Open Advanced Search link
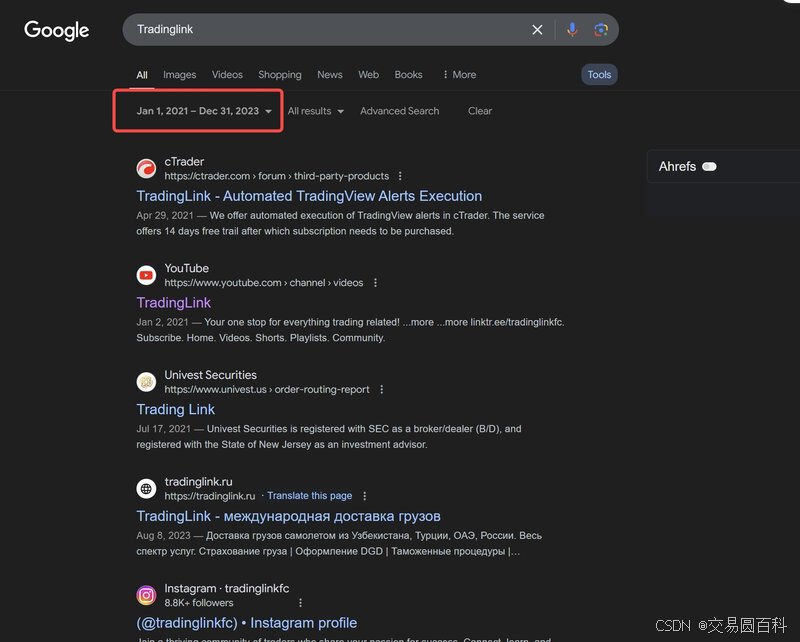 [x=399, y=111]
